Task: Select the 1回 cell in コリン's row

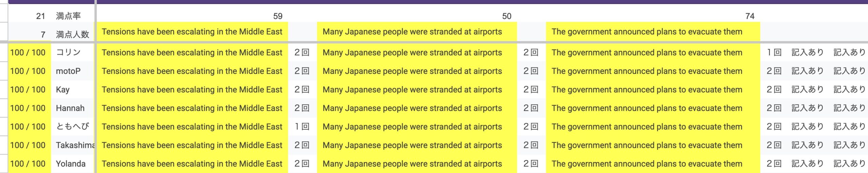Action: [x=774, y=52]
